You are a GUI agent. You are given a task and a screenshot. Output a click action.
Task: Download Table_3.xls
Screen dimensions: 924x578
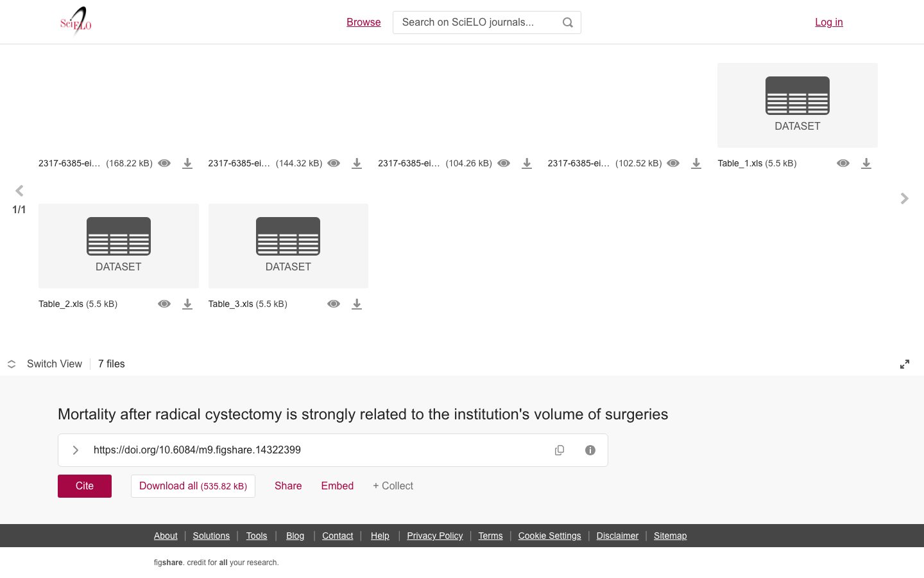357,304
